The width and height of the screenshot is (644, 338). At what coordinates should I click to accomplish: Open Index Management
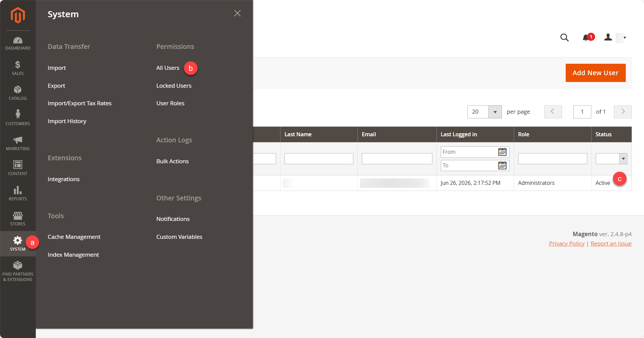(x=73, y=255)
